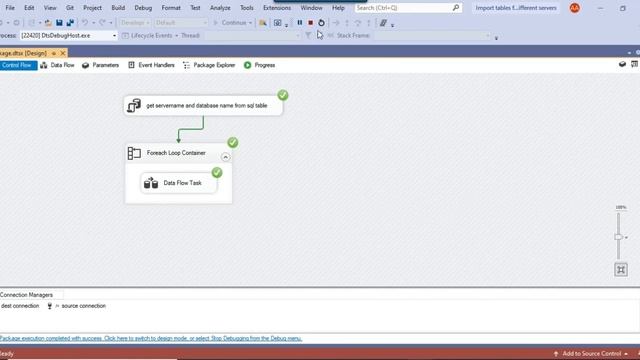Open the File menu
The width and height of the screenshot is (640, 360).
[x=10, y=8]
